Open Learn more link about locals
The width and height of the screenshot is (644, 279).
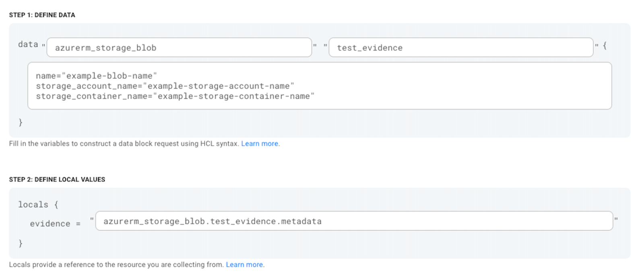(x=244, y=264)
